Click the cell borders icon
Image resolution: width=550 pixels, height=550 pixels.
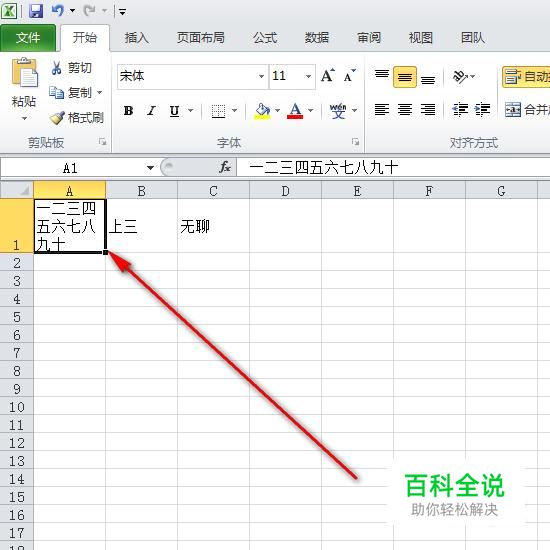[219, 111]
